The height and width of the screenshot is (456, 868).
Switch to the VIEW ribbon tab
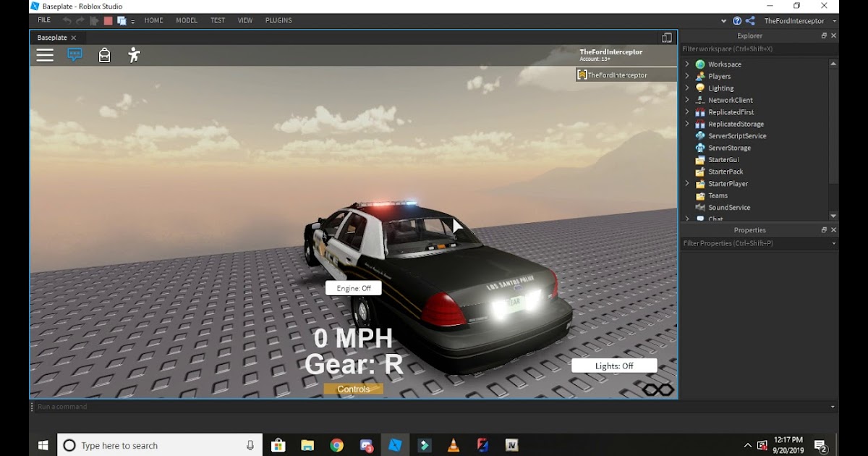(x=245, y=20)
